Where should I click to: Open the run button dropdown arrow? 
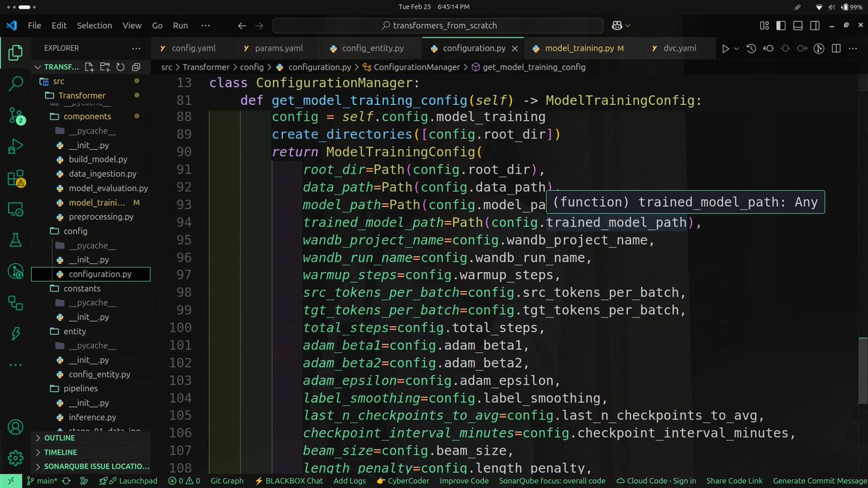[736, 48]
